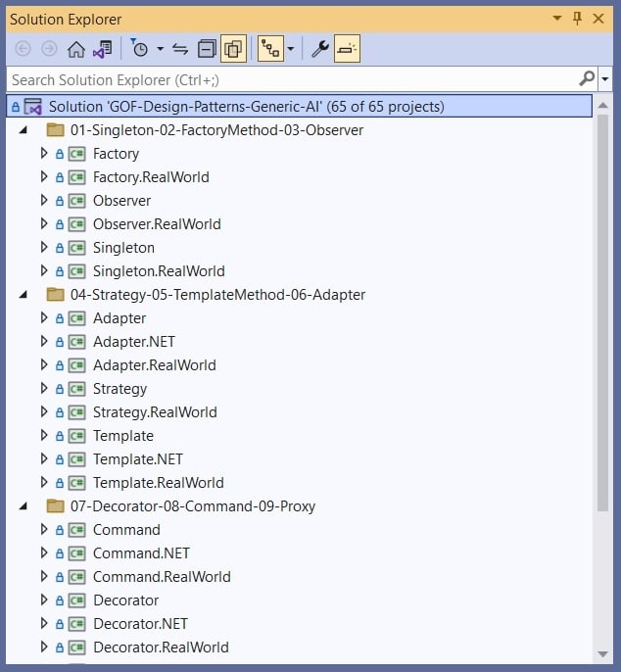Expand the Factory project node

click(44, 153)
